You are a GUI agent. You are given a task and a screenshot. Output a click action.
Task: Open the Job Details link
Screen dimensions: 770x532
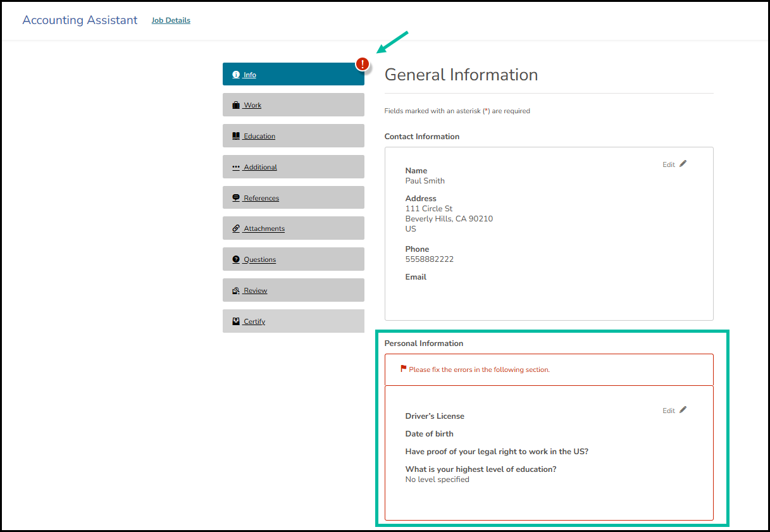[x=171, y=20]
